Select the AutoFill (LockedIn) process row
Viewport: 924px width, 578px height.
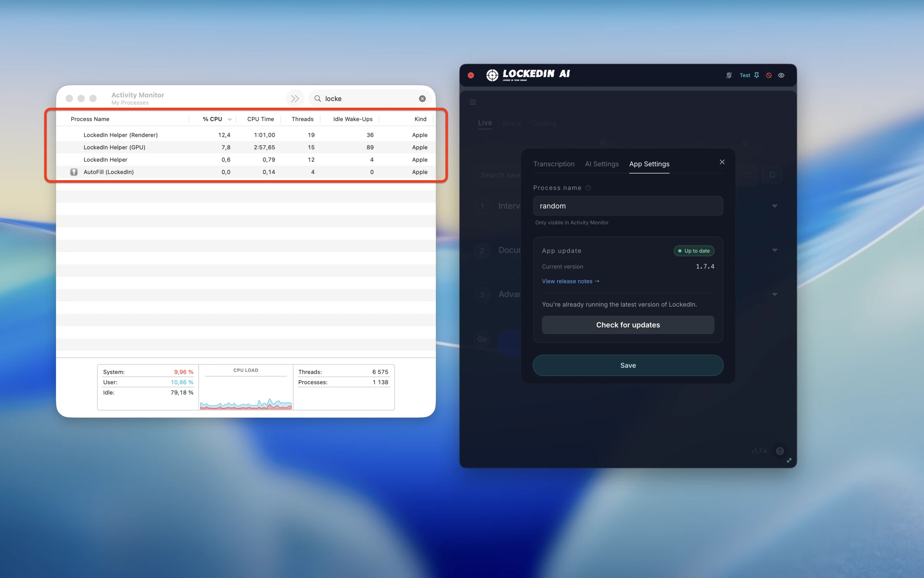(x=246, y=172)
